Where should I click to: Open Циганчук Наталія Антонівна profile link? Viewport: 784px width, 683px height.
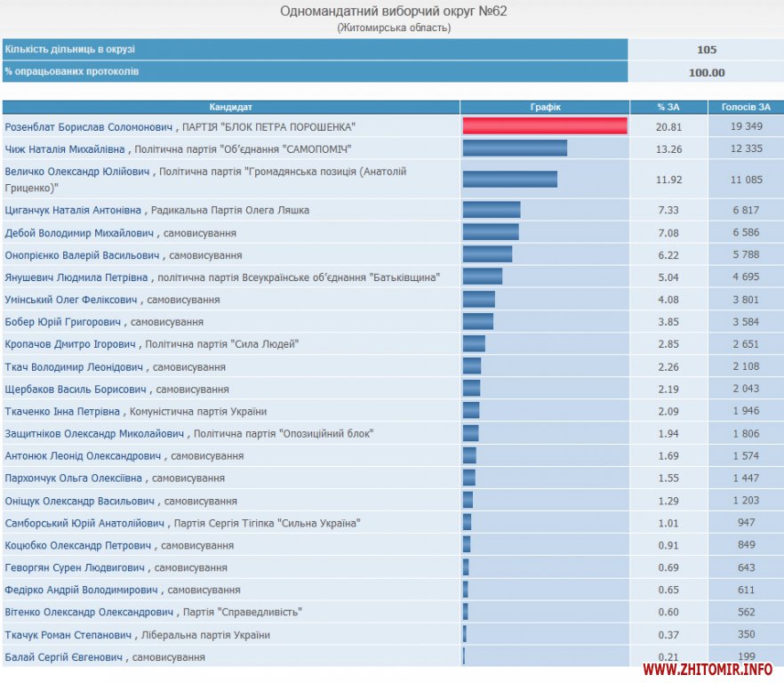73,211
